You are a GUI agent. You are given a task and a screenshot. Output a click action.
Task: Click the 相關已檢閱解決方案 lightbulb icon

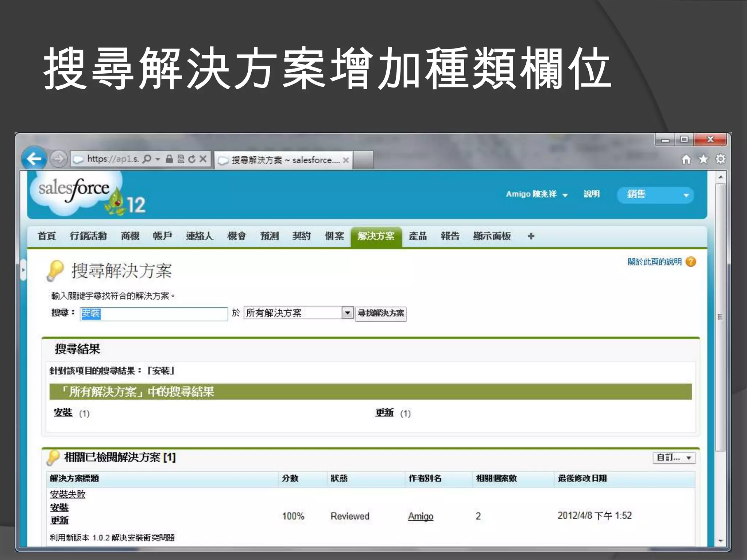click(x=53, y=458)
